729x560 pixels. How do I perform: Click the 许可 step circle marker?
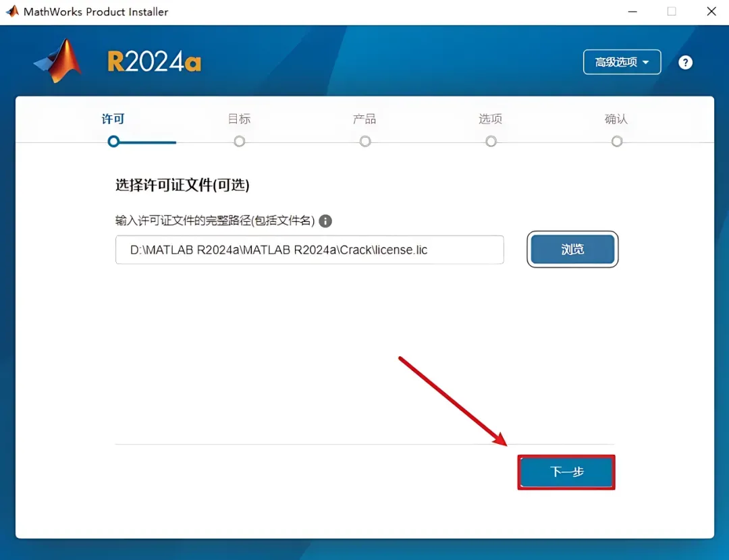(113, 141)
